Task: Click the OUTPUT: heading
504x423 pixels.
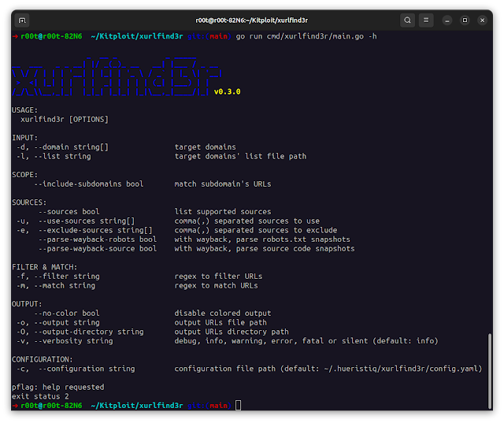Action: pos(27,304)
